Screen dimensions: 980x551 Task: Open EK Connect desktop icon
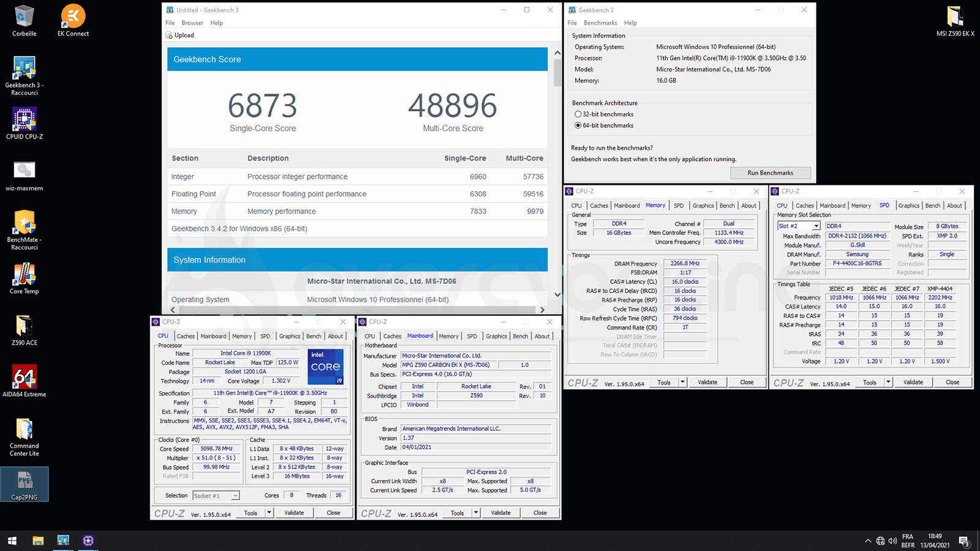[73, 20]
